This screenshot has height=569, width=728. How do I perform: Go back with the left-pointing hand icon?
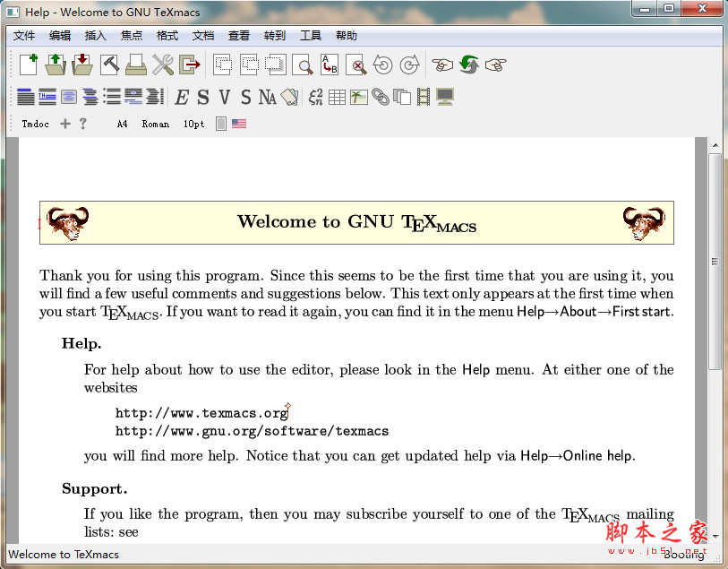tap(442, 65)
